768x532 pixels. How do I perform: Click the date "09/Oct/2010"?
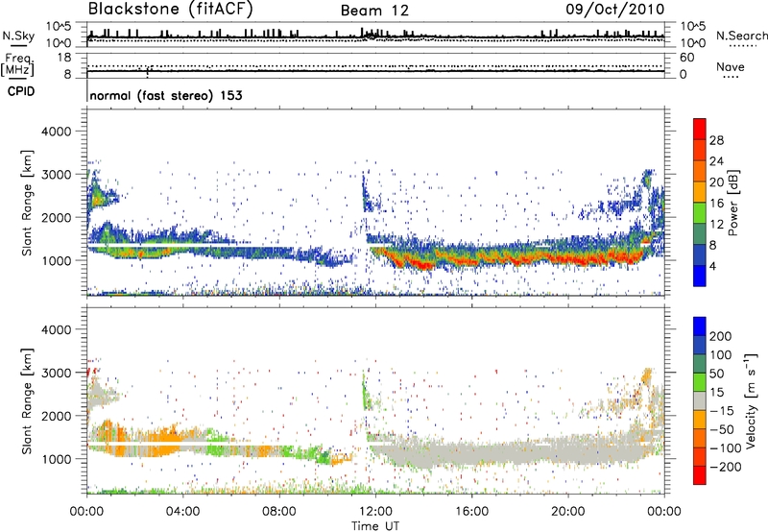pos(614,9)
